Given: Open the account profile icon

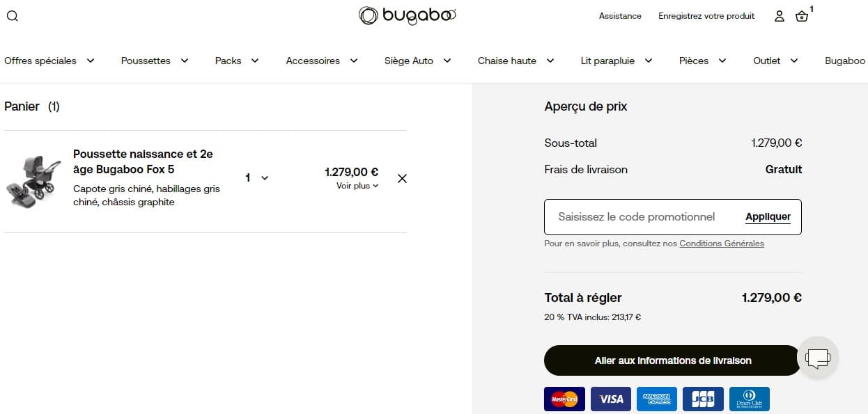Looking at the screenshot, I should [779, 16].
